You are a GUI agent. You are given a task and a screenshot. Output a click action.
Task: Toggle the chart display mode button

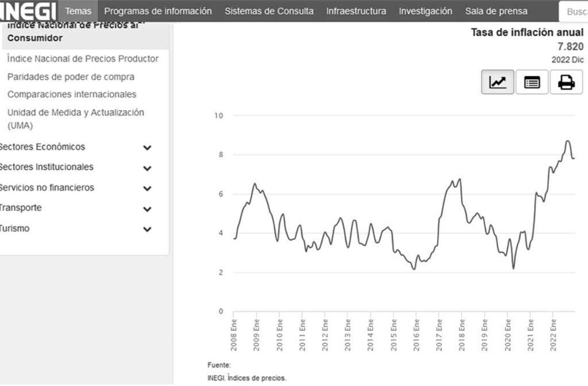coord(497,81)
